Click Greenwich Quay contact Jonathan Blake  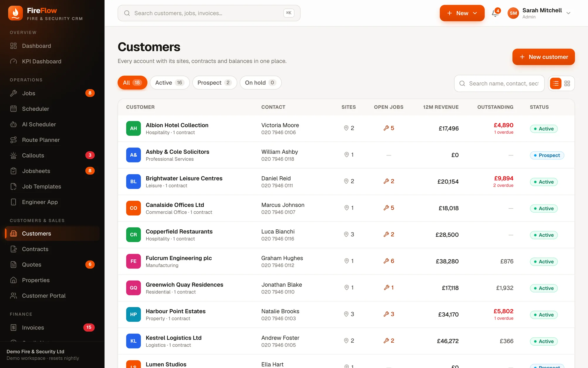point(282,285)
